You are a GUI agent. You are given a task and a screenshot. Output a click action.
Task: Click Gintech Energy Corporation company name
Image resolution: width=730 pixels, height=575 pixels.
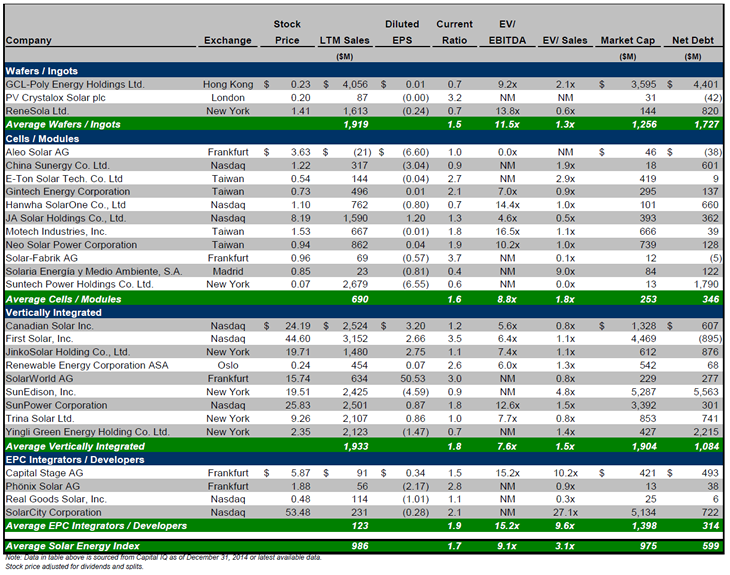68,191
